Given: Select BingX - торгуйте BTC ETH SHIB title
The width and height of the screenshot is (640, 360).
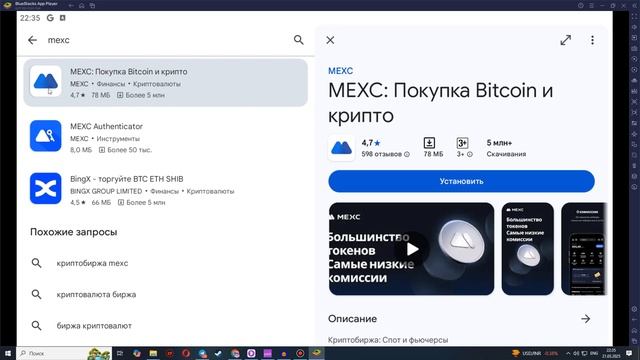Looking at the screenshot, I should (127, 179).
